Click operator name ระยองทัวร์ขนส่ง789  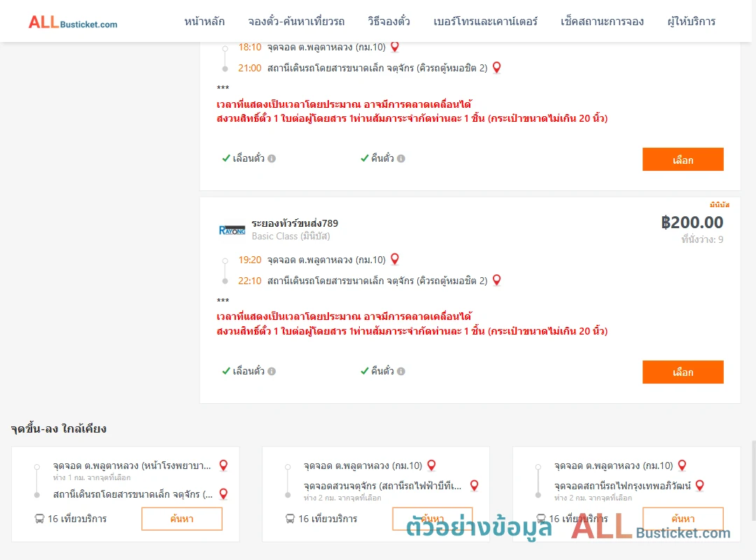pyautogui.click(x=295, y=223)
